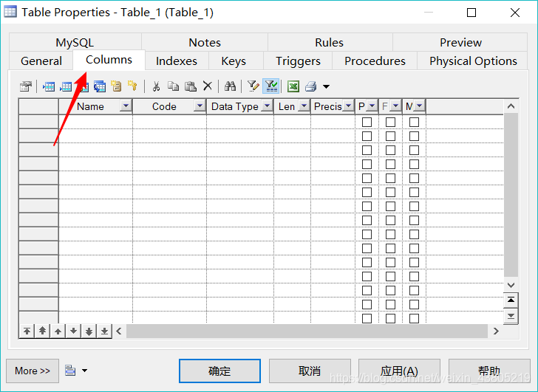Viewport: 538px width, 392px height.
Task: Open the Physical Options tab
Action: pyautogui.click(x=473, y=61)
